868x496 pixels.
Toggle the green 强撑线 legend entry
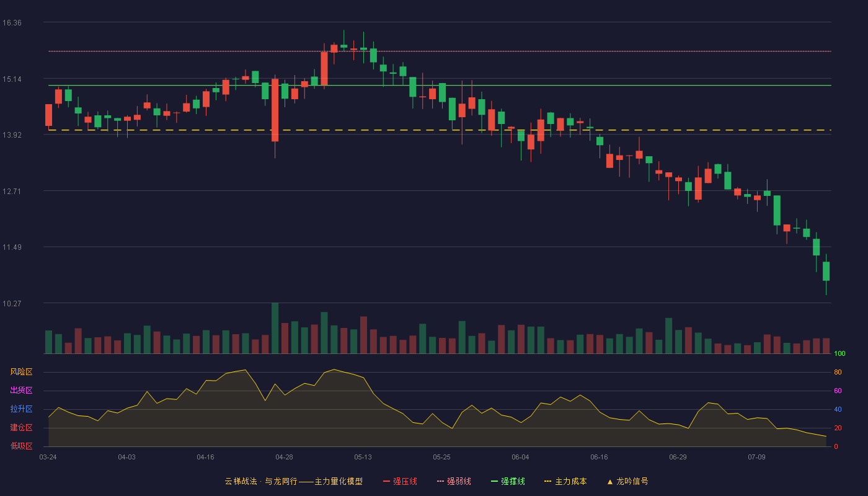[508, 481]
